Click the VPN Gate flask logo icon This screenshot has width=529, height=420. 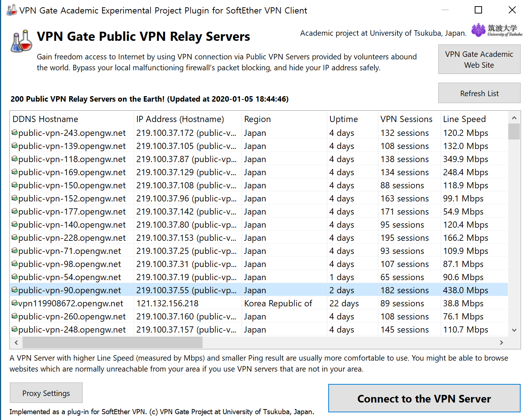[x=21, y=41]
